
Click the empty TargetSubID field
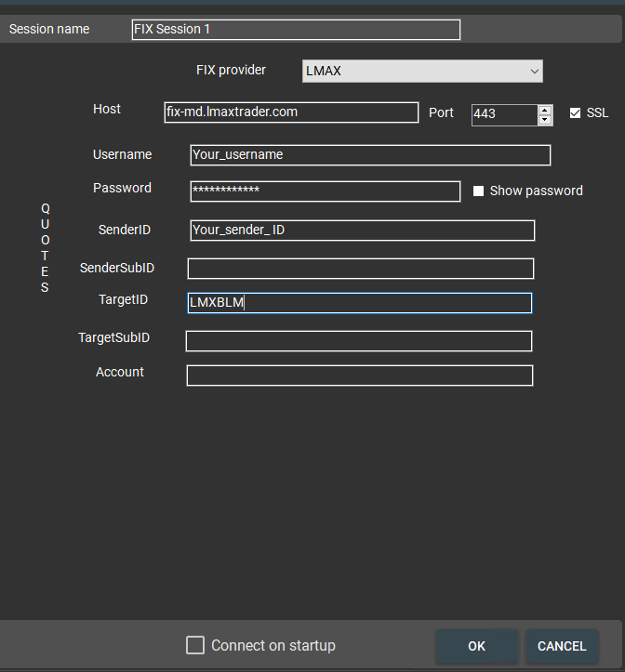[358, 341]
